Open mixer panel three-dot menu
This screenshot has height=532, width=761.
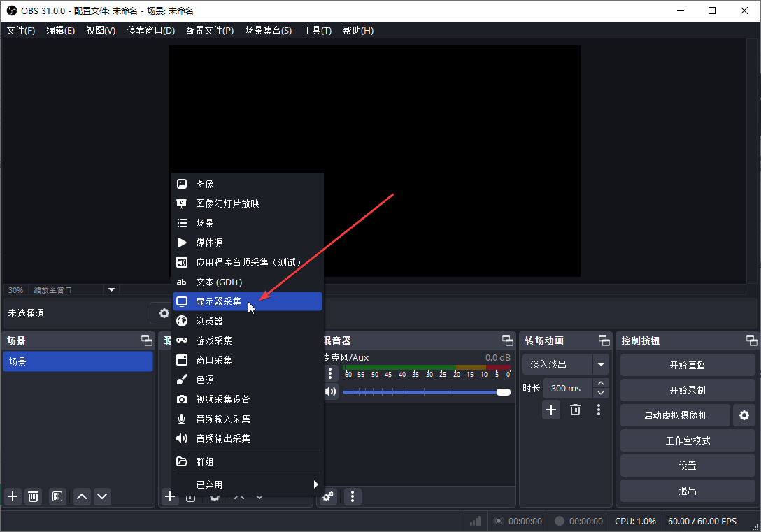pyautogui.click(x=353, y=496)
